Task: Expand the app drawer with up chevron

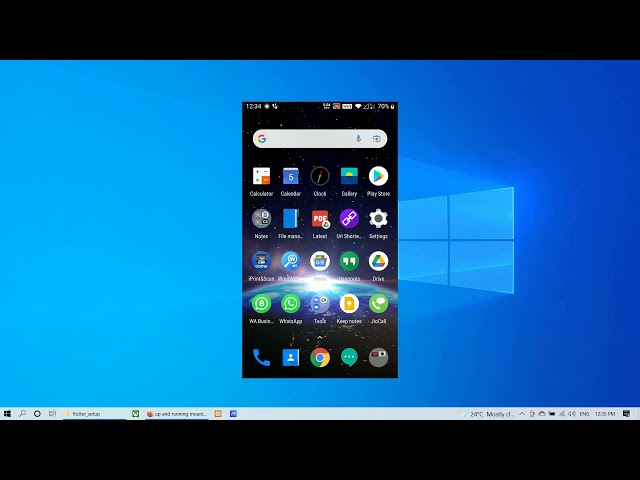Action: pos(320,337)
